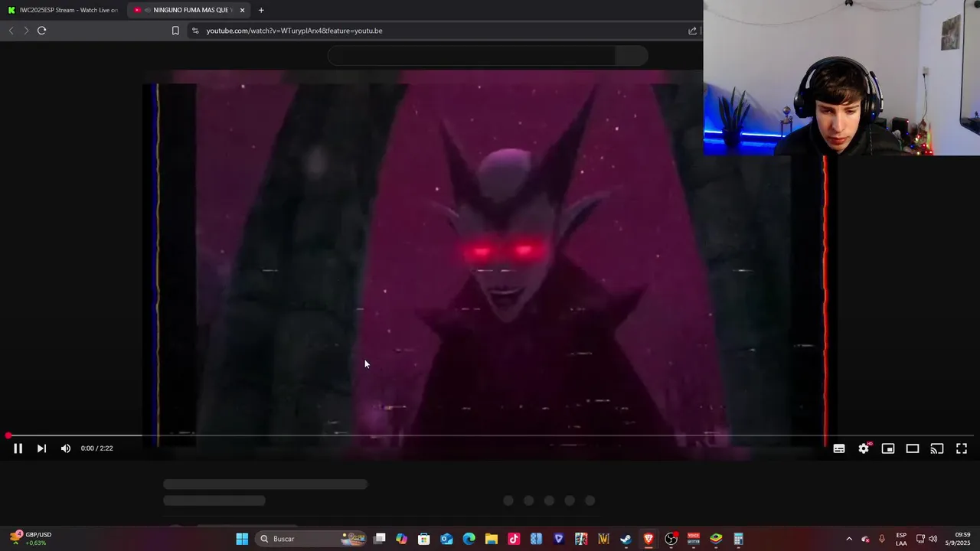Screen dimensions: 980x551
Task: Open Microsoft Store from the taskbar
Action: (424, 539)
